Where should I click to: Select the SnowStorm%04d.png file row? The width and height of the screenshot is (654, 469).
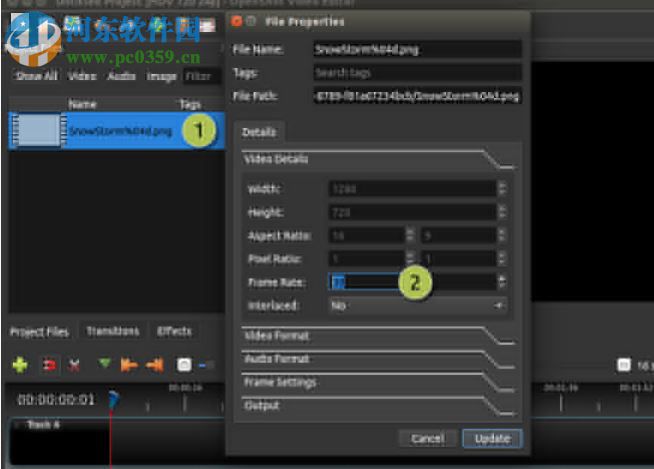(116, 131)
